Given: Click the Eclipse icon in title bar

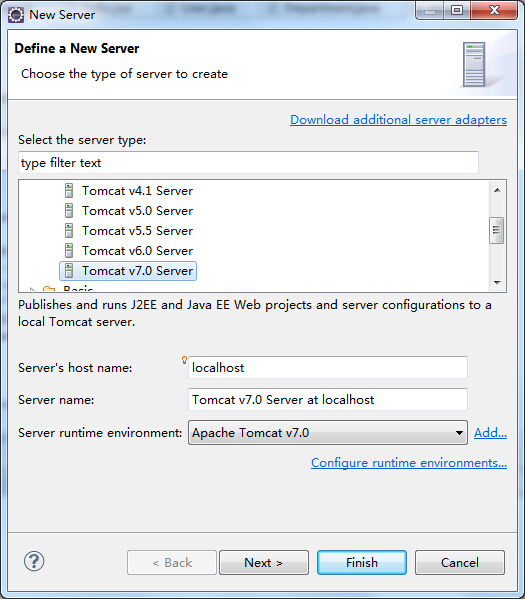Looking at the screenshot, I should click(x=16, y=15).
